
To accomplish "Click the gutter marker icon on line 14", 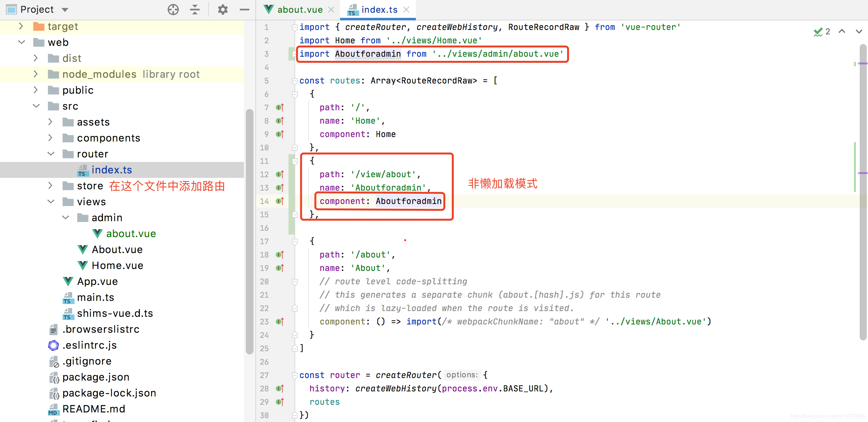I will [x=280, y=201].
